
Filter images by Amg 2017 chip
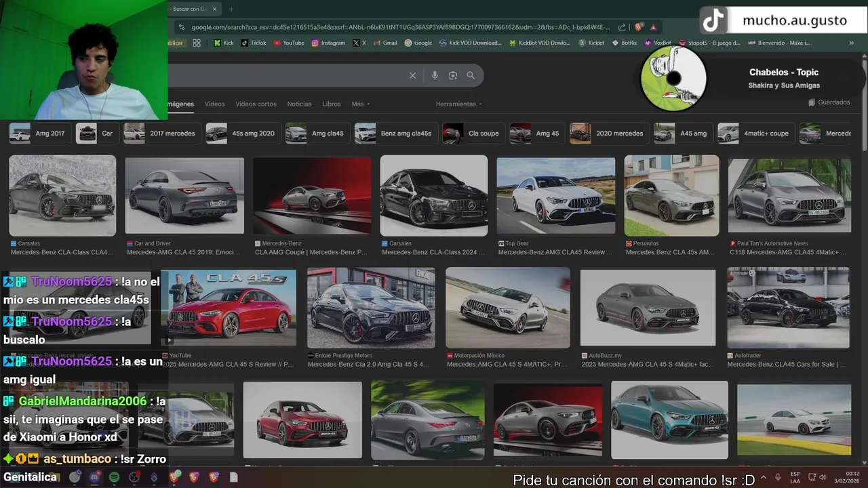39,134
